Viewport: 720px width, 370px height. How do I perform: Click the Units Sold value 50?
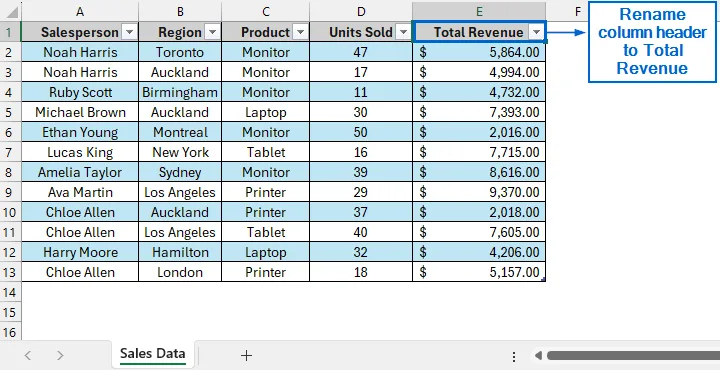(x=361, y=132)
